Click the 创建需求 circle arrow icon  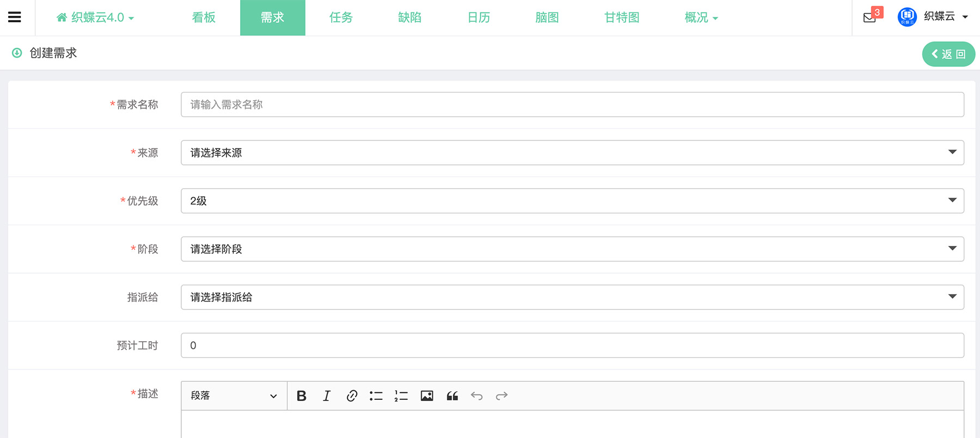pyautogui.click(x=17, y=53)
